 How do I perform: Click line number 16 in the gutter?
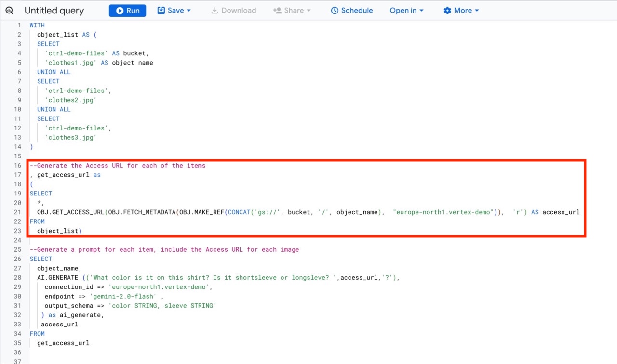pyautogui.click(x=18, y=166)
